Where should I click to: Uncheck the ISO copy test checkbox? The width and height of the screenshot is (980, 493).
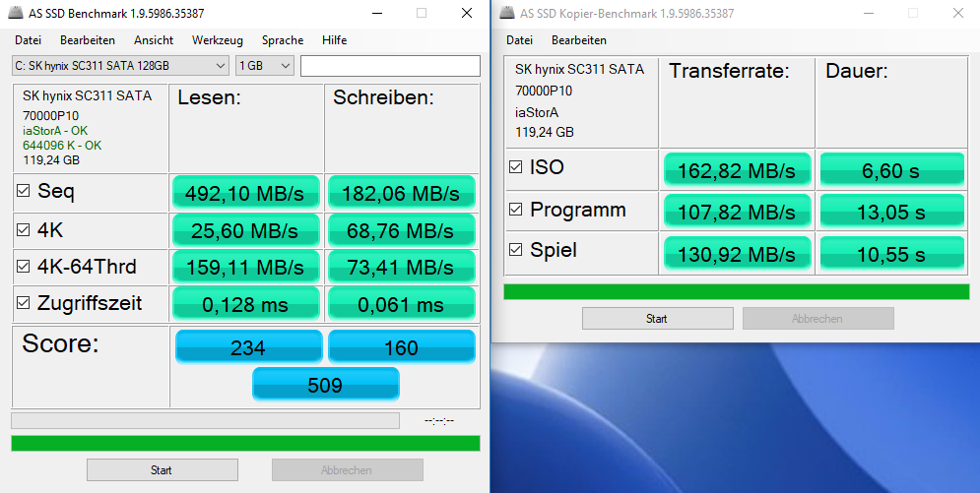[515, 167]
